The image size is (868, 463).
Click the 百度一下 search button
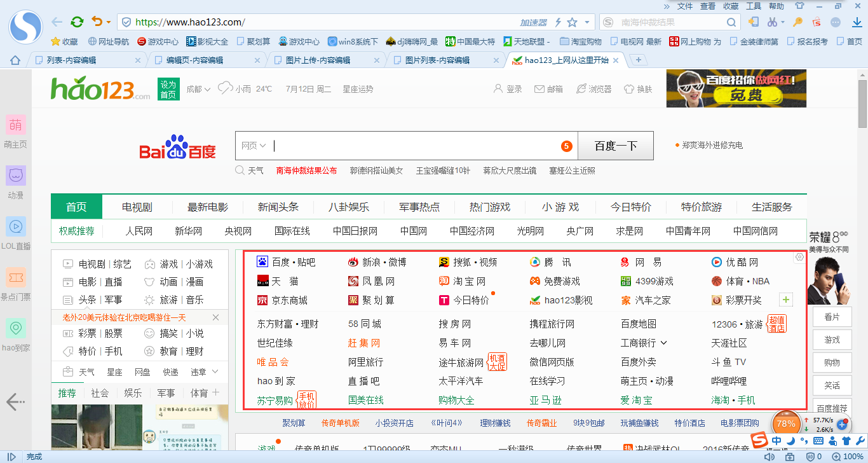point(616,146)
